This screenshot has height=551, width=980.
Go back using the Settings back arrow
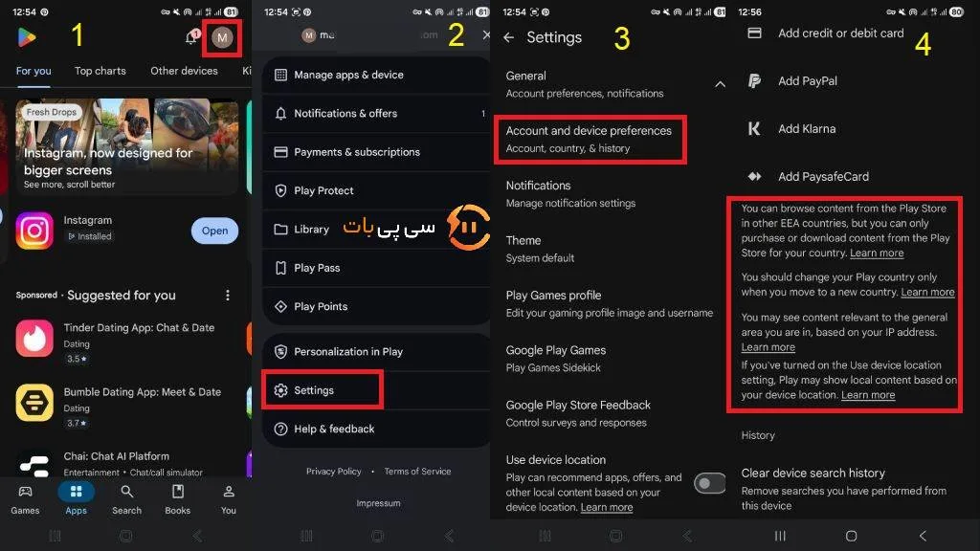point(509,38)
